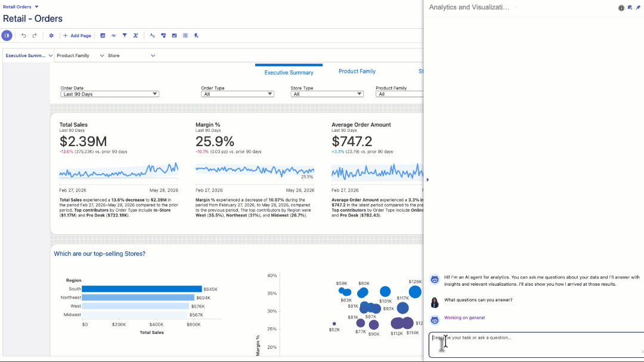Insert an image widget

[x=174, y=36]
